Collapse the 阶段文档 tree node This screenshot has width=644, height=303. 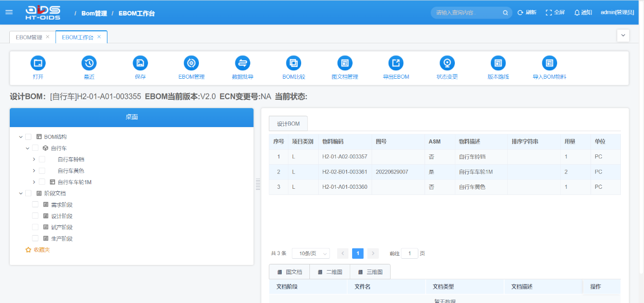(x=21, y=193)
